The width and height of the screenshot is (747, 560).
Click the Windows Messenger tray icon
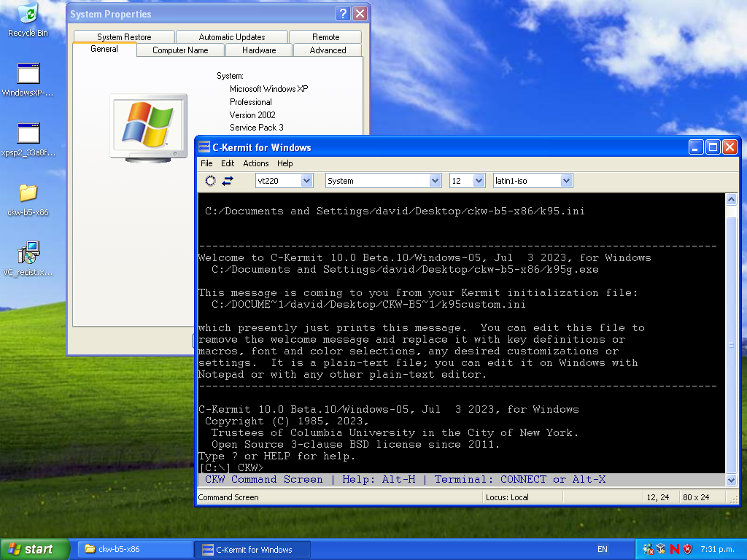tap(648, 549)
